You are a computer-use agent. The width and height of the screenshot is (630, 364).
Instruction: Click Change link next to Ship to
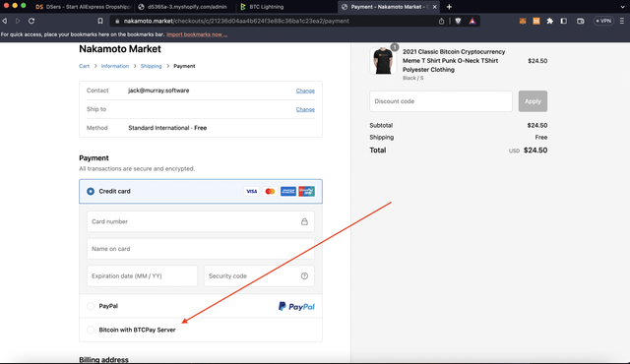(305, 109)
